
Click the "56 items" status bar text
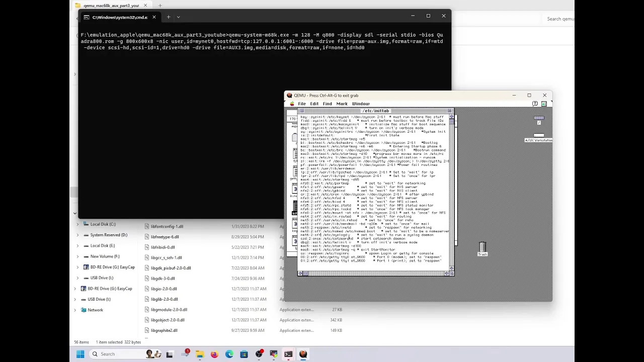(82, 342)
